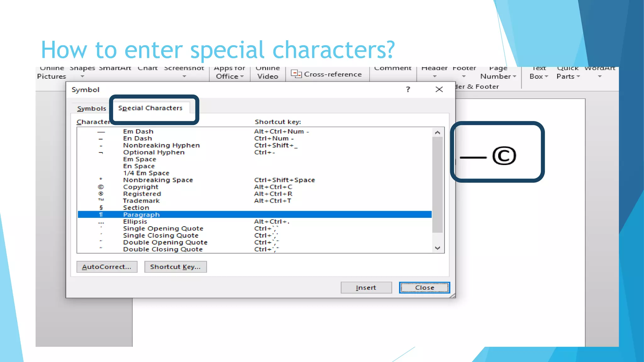Select En Space entry
This screenshot has width=644, height=362.
coord(255,166)
